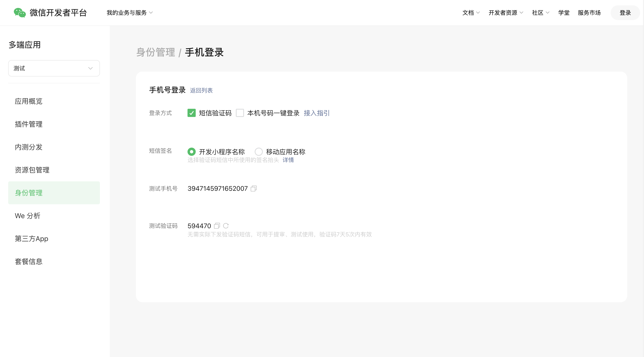Click the 手机号登录 section heading

[x=167, y=90]
